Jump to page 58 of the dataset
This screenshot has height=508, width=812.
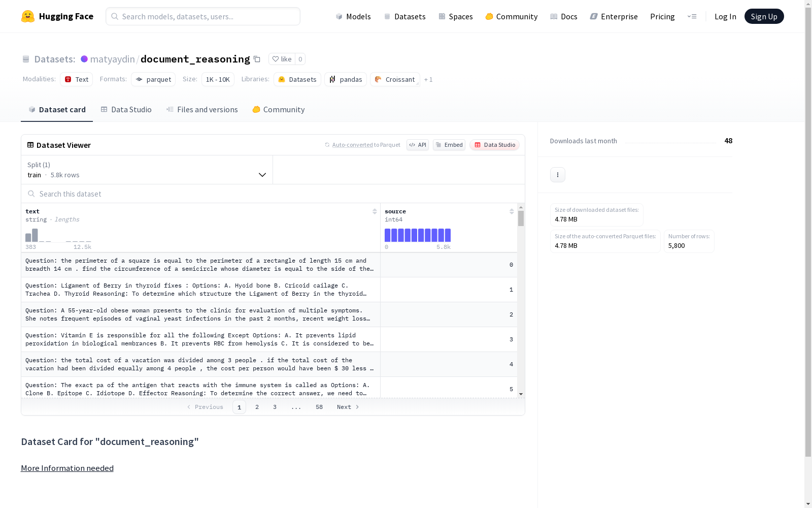click(319, 407)
